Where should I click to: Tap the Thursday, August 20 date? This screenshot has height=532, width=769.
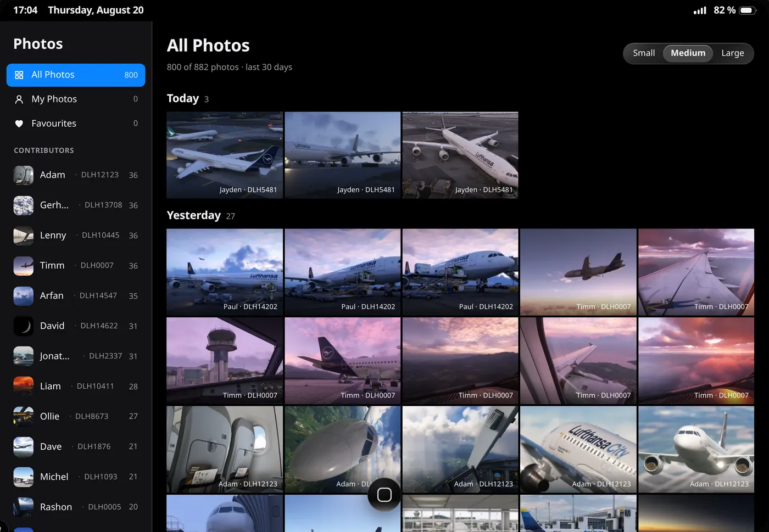[96, 10]
